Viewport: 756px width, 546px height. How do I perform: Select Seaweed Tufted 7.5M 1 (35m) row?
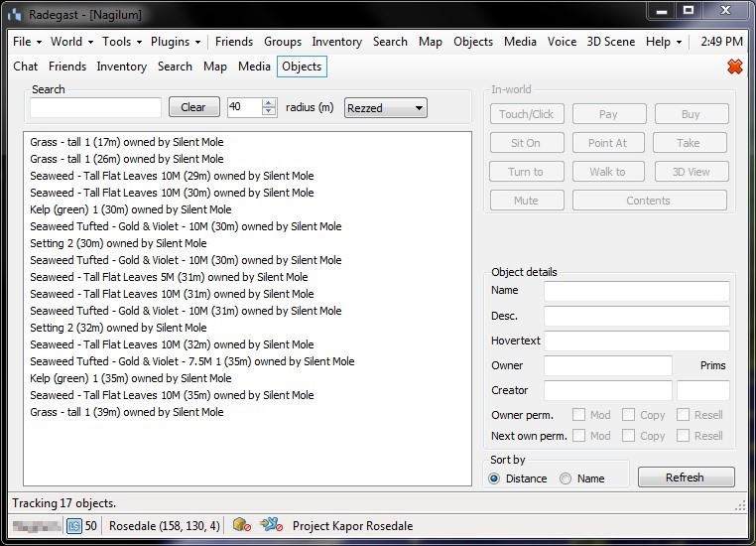[191, 361]
